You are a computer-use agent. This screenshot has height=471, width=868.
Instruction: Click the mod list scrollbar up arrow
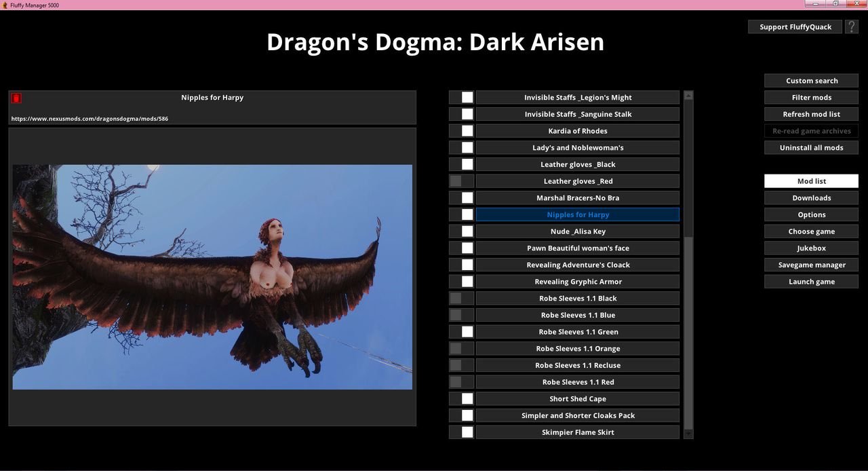[x=688, y=96]
